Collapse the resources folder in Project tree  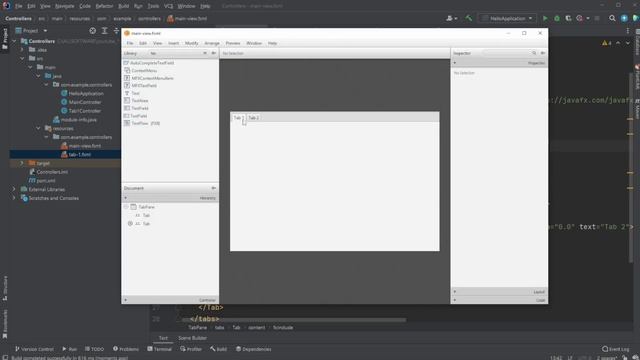(38, 128)
